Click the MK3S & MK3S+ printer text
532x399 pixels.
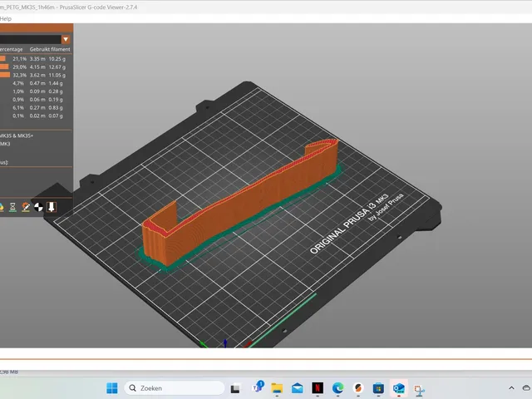(17, 135)
